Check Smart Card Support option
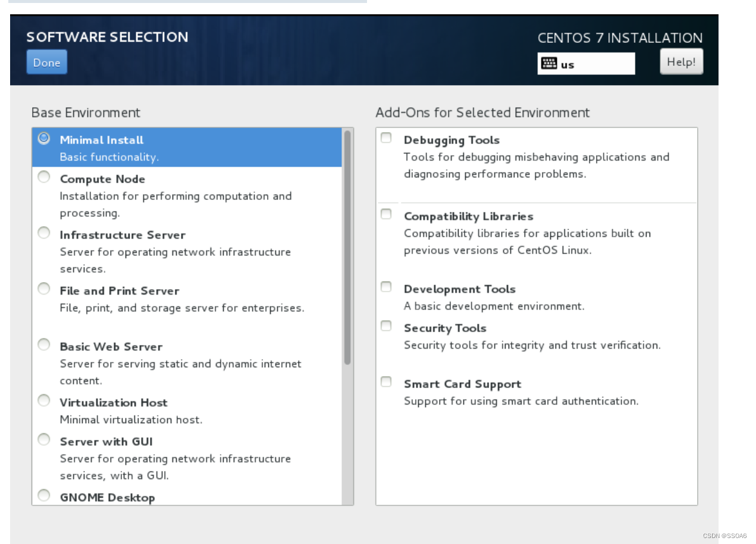 387,382
